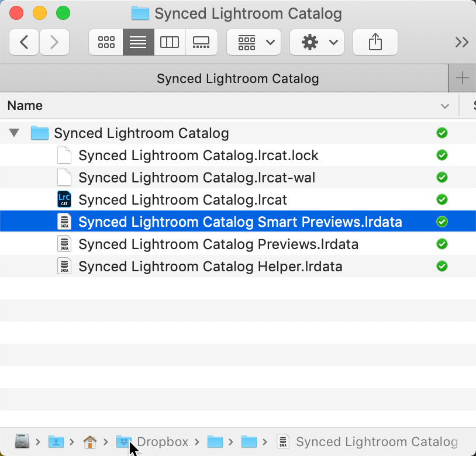476x456 pixels.
Task: Click the Share button
Action: tap(375, 42)
